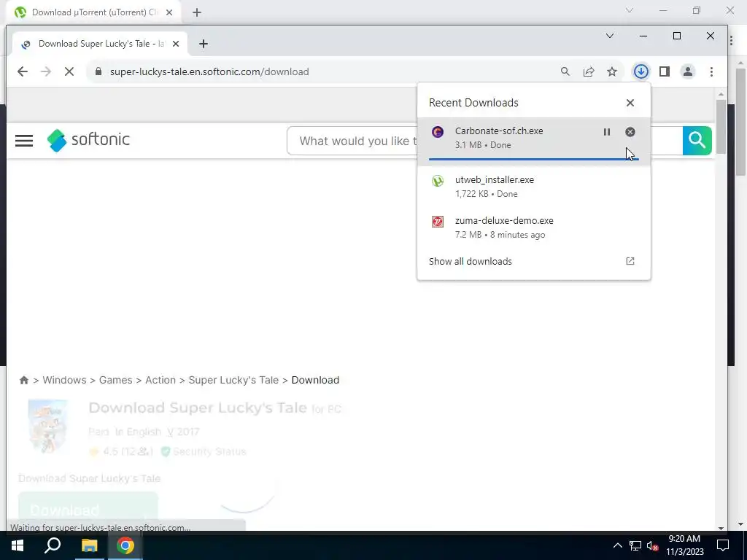Go to Softonic home via logo
The height and width of the screenshot is (560, 747).
(x=88, y=140)
